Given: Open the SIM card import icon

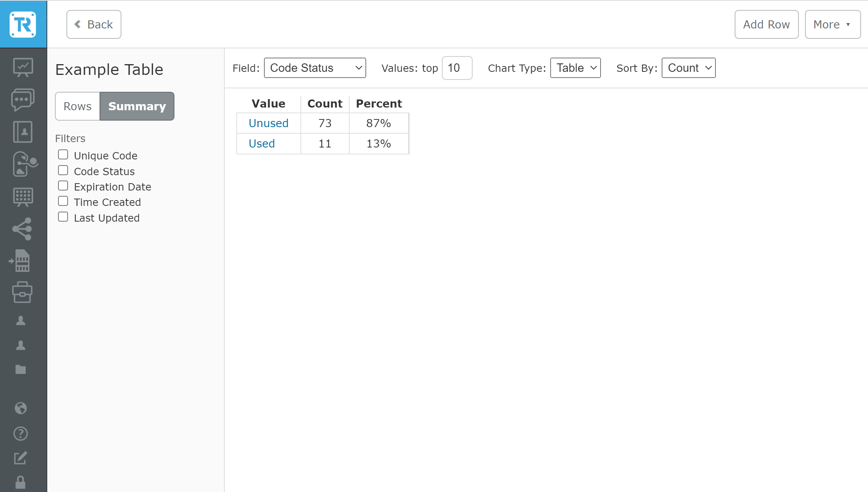Looking at the screenshot, I should (x=20, y=261).
